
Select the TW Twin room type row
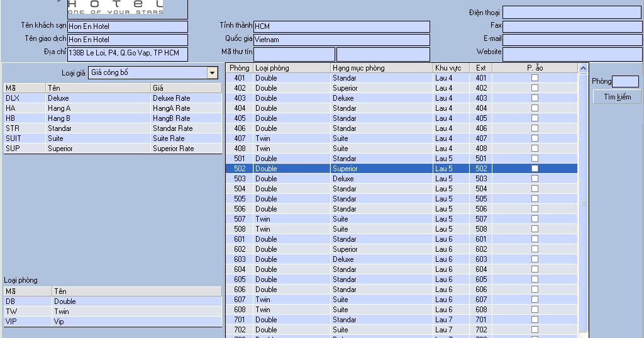pyautogui.click(x=113, y=312)
